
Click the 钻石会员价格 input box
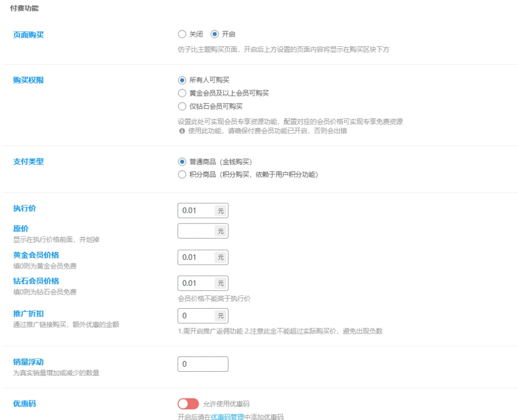(196, 283)
